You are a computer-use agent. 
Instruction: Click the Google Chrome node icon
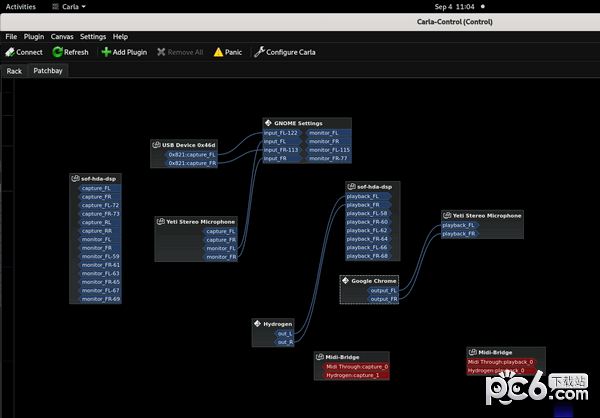coord(346,281)
